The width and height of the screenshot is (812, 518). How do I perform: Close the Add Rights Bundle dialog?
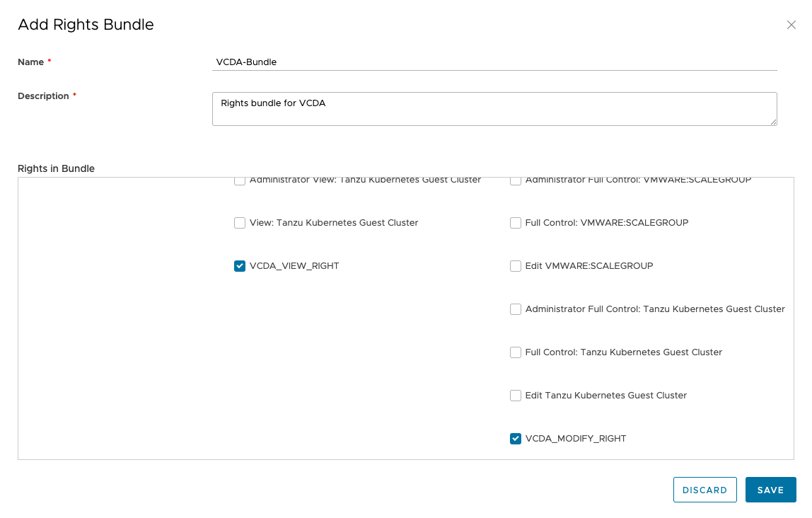click(x=791, y=25)
